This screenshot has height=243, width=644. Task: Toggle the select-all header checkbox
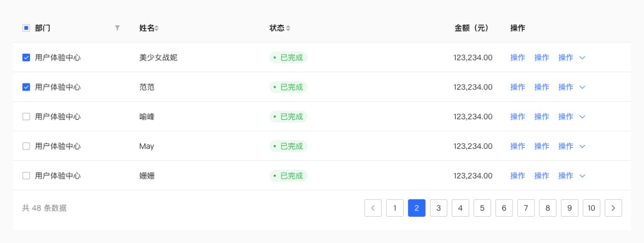(x=26, y=28)
